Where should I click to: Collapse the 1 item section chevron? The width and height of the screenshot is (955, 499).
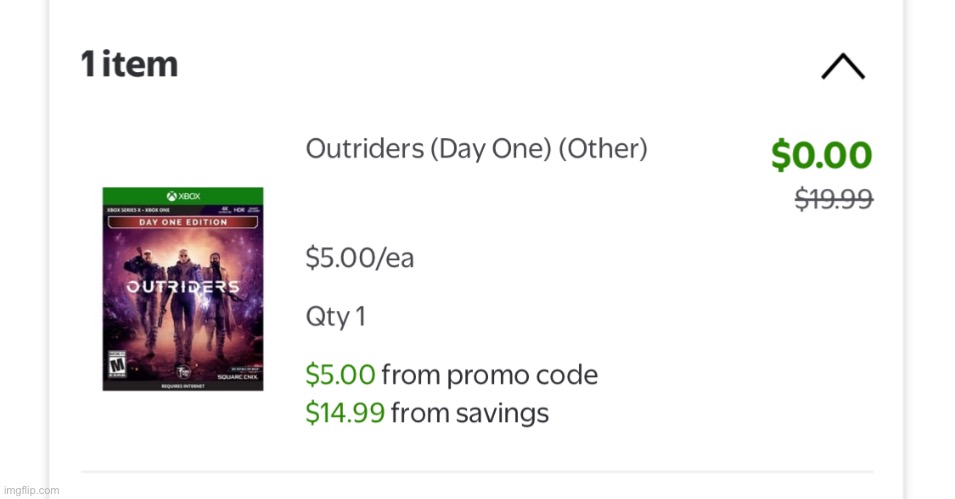click(x=843, y=66)
